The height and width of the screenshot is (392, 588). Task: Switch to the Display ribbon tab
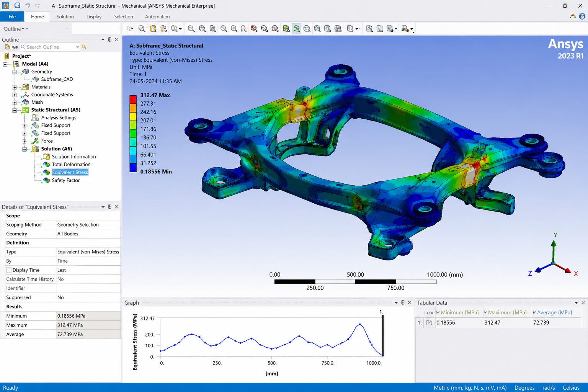click(94, 16)
